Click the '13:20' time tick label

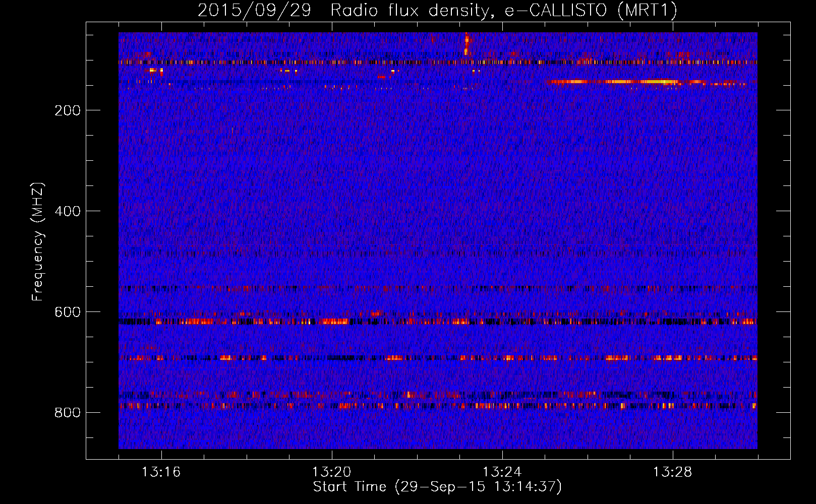[331, 472]
